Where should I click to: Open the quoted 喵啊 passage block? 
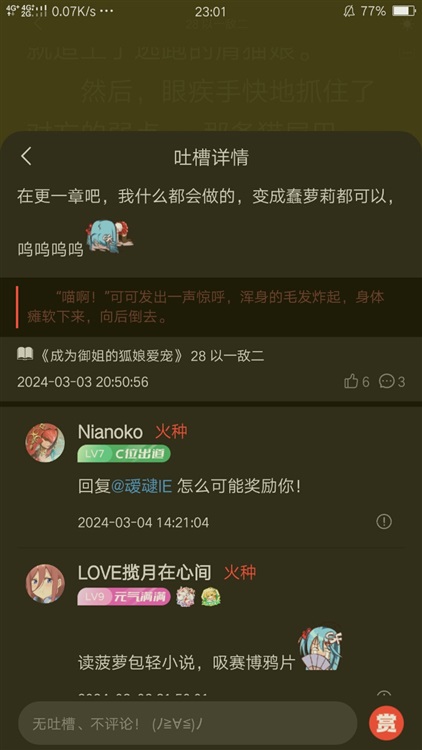click(211, 307)
